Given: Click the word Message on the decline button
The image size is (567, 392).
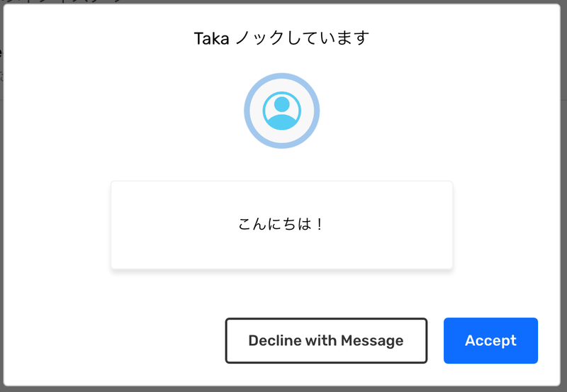Looking at the screenshot, I should click(x=371, y=340).
